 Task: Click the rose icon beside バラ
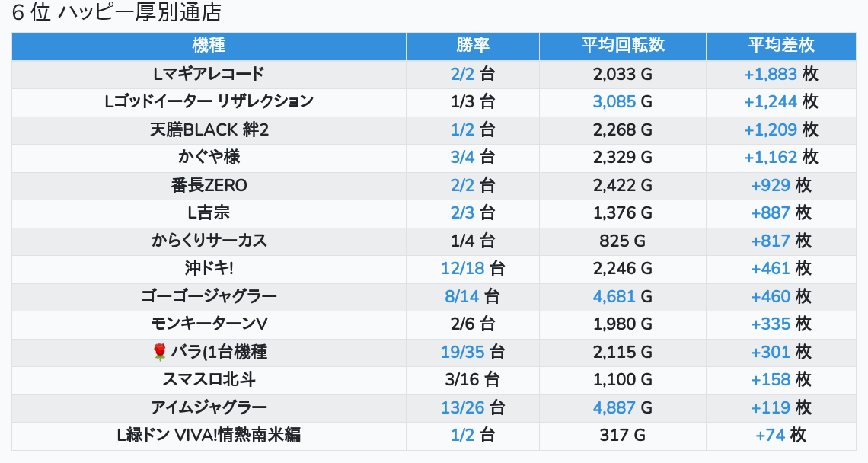pyautogui.click(x=159, y=352)
